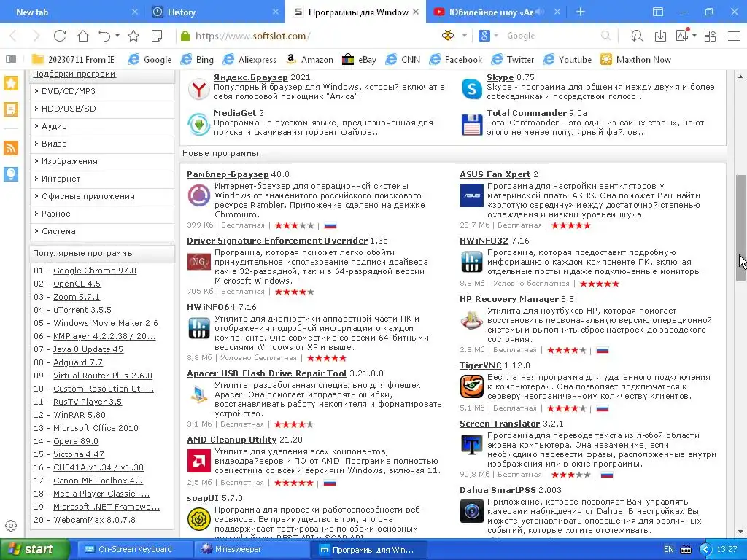The height and width of the screenshot is (560, 747).
Task: Click the AMD Cleanup Utility logo icon
Action: [198, 461]
